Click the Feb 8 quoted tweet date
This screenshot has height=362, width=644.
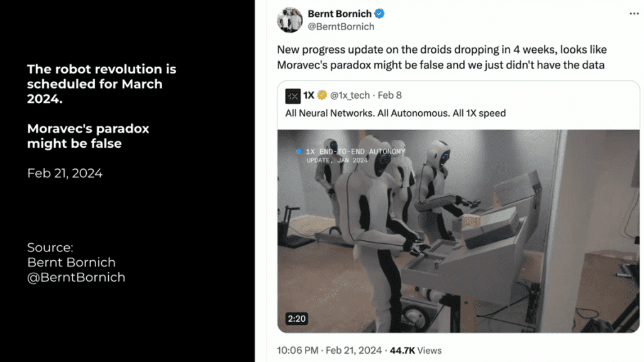390,96
